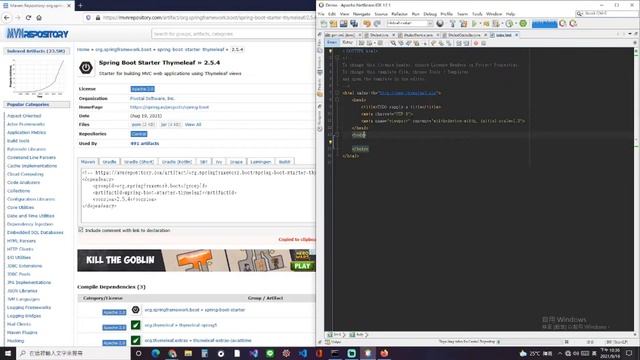Open the Refactor menu in NetBeans
The image size is (640, 360).
point(399,14)
